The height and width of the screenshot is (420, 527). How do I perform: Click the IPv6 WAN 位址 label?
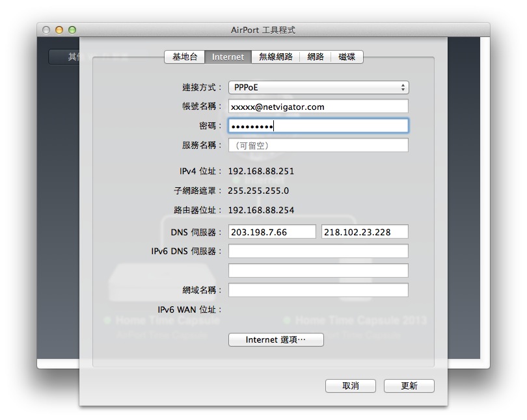189,309
